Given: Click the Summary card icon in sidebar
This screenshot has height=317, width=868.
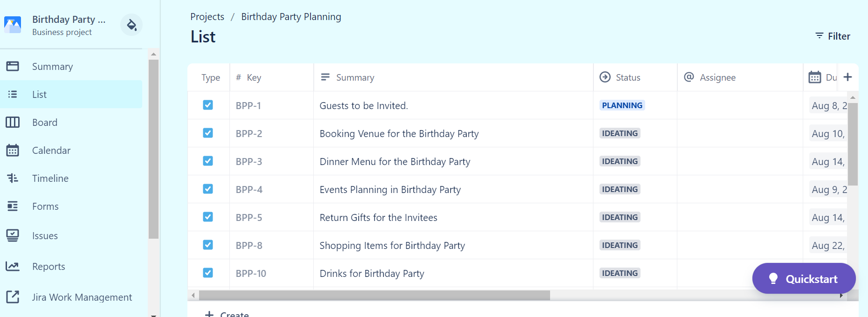Looking at the screenshot, I should point(13,66).
